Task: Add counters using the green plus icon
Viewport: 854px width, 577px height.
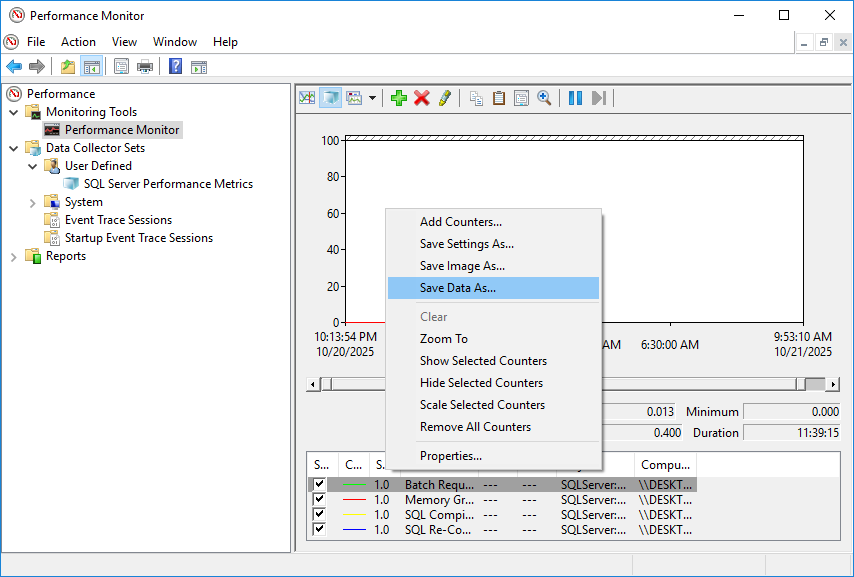Action: (x=398, y=97)
